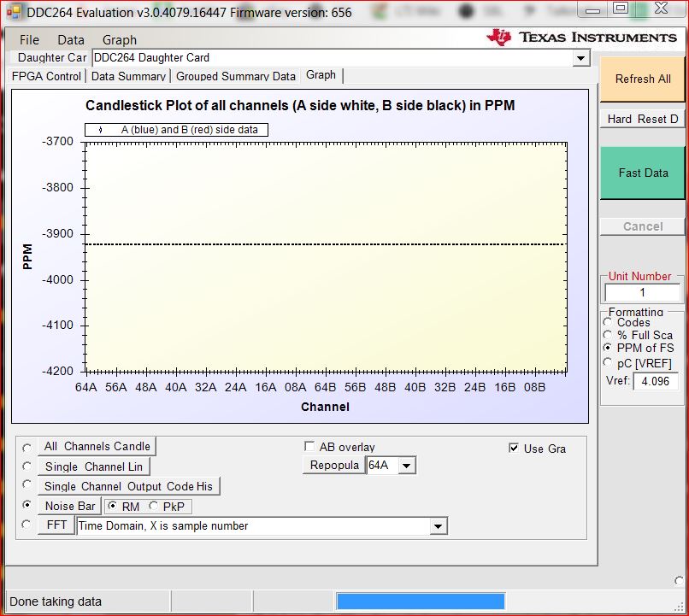Click the Cancel button

point(643,226)
